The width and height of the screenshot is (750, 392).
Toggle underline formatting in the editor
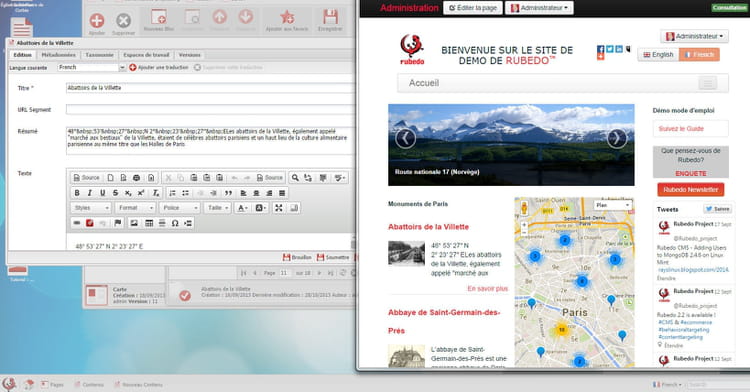(x=102, y=193)
